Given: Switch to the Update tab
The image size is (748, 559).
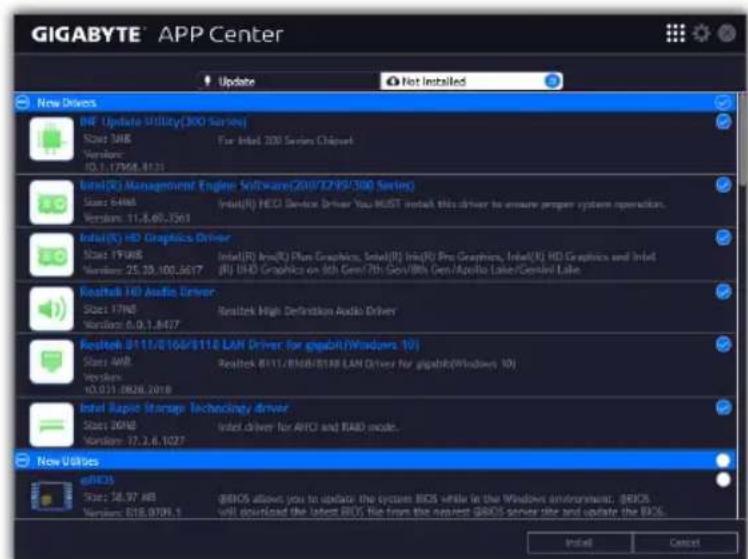Looking at the screenshot, I should click(289, 81).
